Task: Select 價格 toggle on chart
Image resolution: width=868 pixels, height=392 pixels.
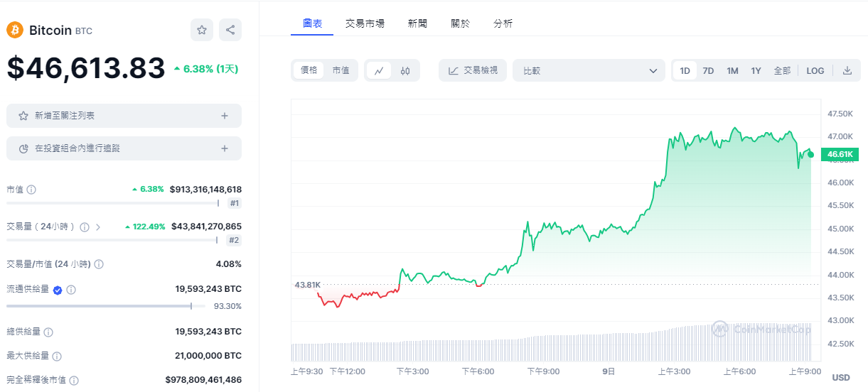Action: pos(309,70)
